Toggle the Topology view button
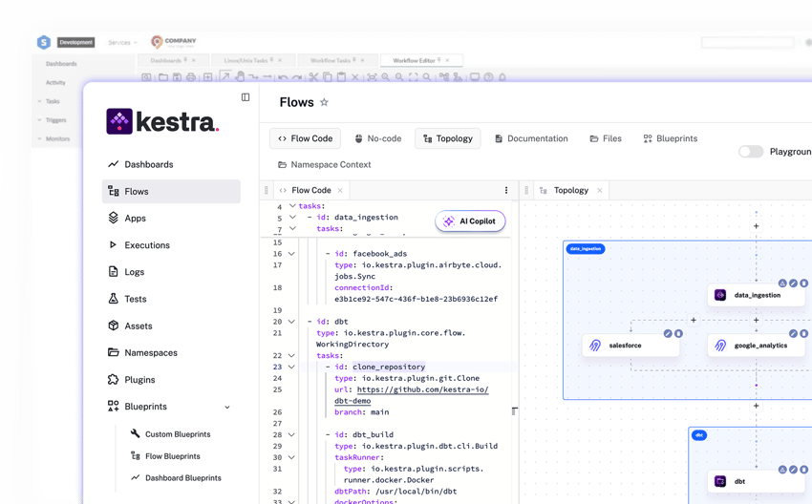The height and width of the screenshot is (504, 812). tap(447, 138)
